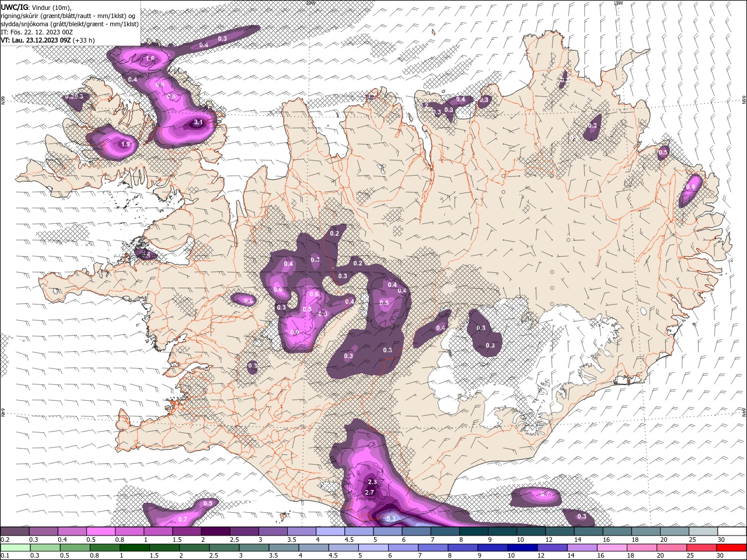Click the upper legend swatch between 14 and 16
This screenshot has height=560, width=747.
[x=588, y=531]
